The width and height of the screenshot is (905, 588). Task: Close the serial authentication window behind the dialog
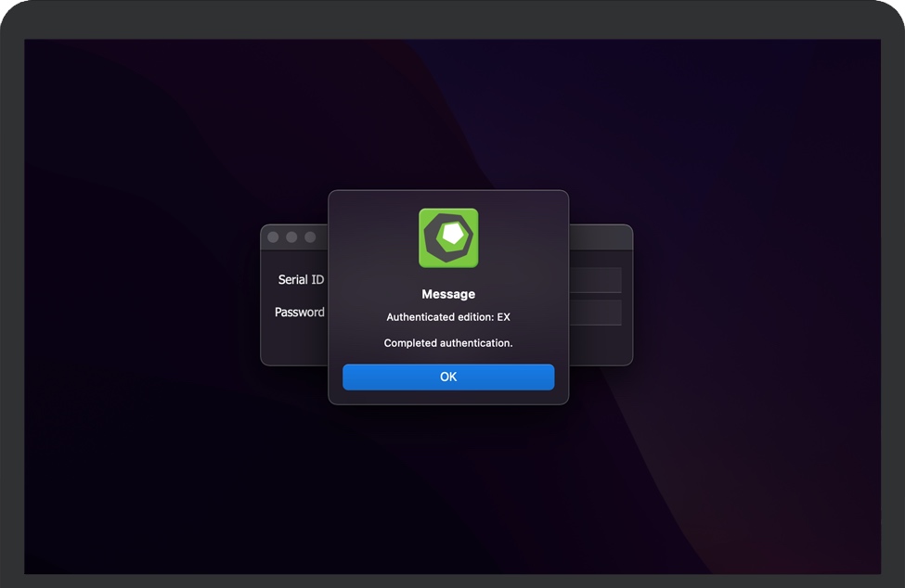(x=273, y=236)
